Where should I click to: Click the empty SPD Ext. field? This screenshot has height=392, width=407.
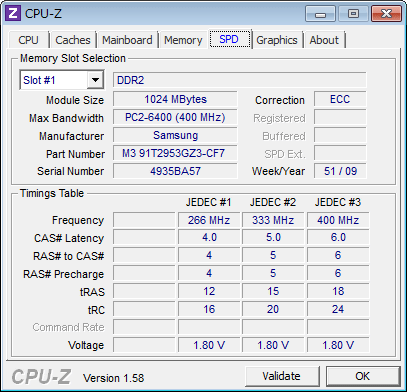point(340,153)
